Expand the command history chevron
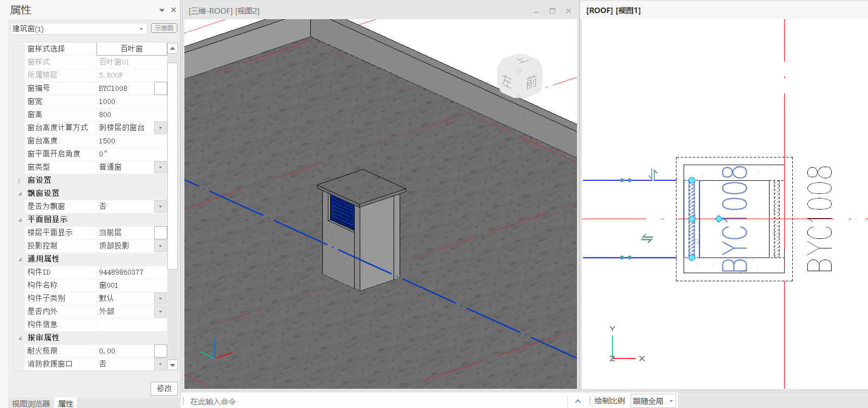This screenshot has width=868, height=408. pyautogui.click(x=578, y=401)
